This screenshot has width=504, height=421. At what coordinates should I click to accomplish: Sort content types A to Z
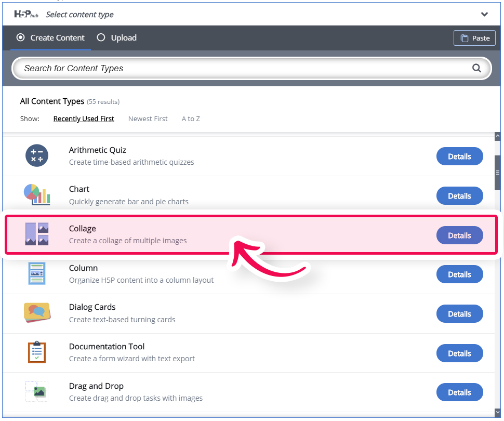[x=191, y=119]
